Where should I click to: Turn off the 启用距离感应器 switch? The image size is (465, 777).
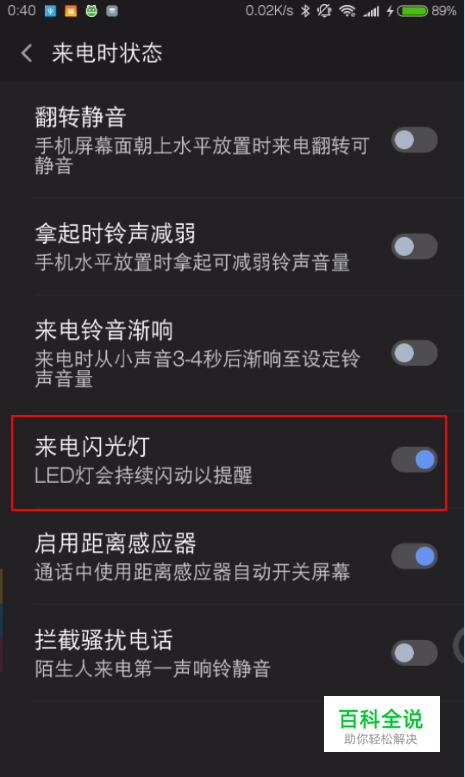point(414,556)
